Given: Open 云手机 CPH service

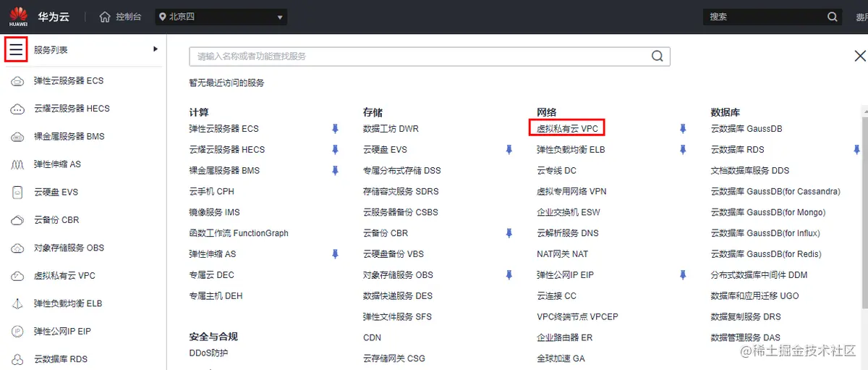Looking at the screenshot, I should click(x=212, y=192).
